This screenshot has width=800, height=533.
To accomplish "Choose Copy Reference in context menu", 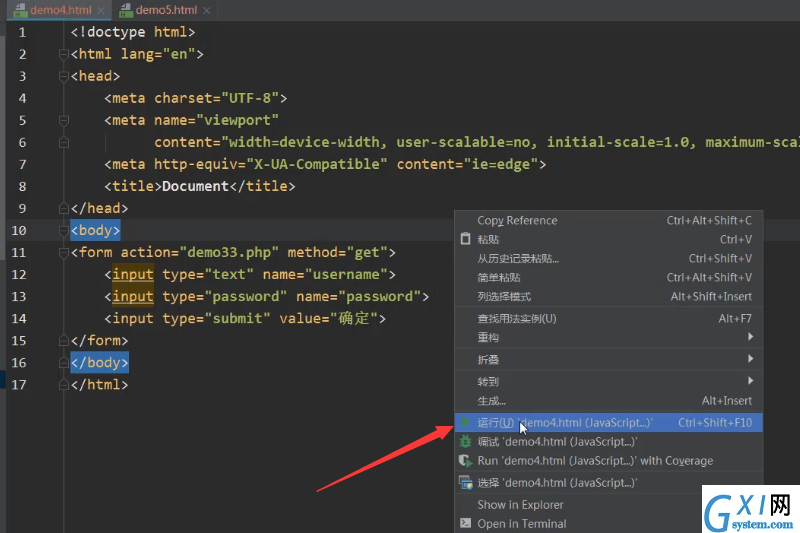I will [609, 220].
